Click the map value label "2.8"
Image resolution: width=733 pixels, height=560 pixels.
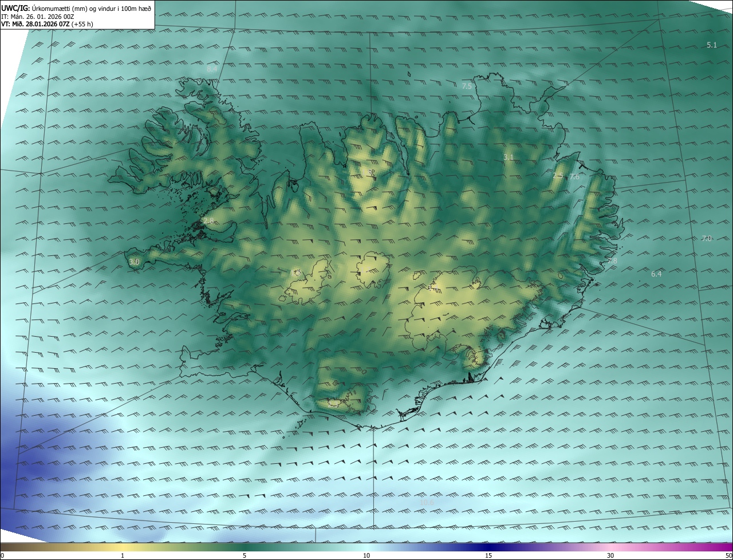pos(208,220)
